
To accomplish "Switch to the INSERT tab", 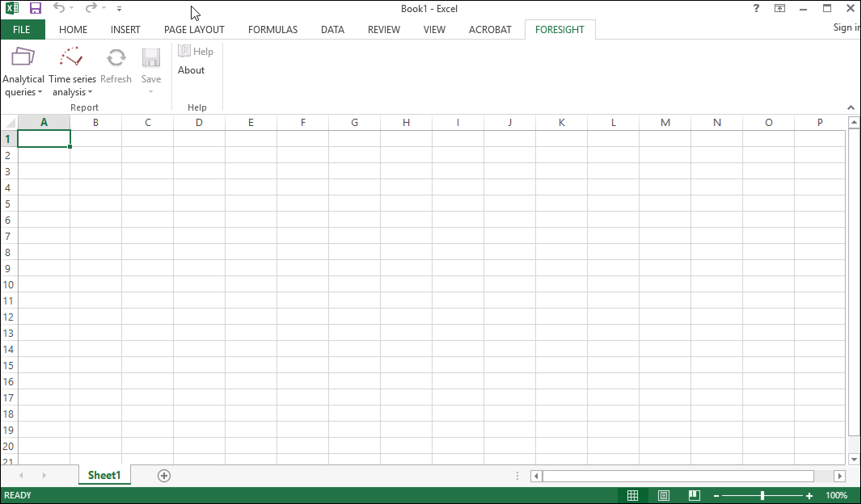I will [x=125, y=30].
